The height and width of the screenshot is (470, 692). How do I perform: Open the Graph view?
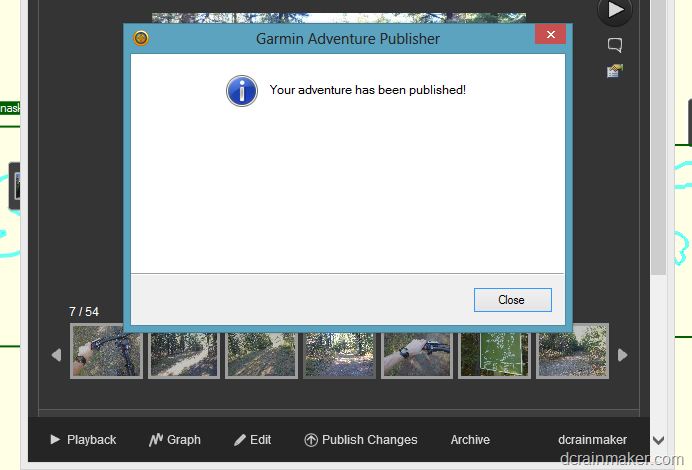[x=175, y=440]
